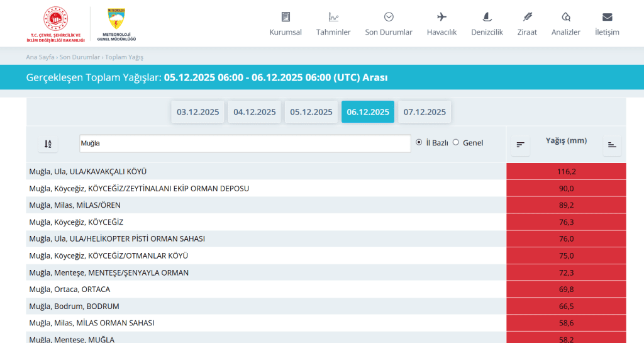Sort rainfall descending using left sort icon

tap(519, 145)
